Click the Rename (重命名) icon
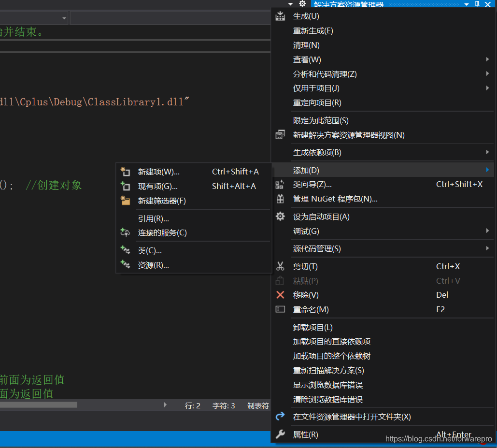Screen dimensions: 497x448 (x=280, y=309)
